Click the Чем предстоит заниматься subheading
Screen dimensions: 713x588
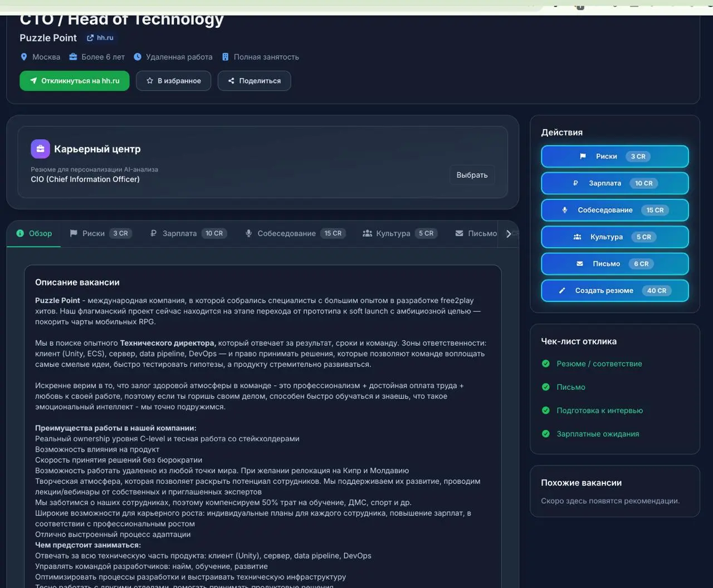[88, 545]
